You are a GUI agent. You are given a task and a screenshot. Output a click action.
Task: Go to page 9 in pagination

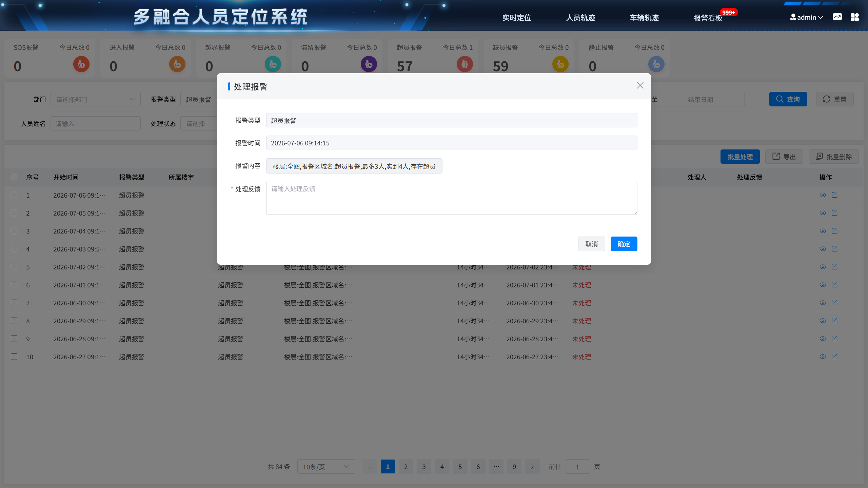pos(514,467)
